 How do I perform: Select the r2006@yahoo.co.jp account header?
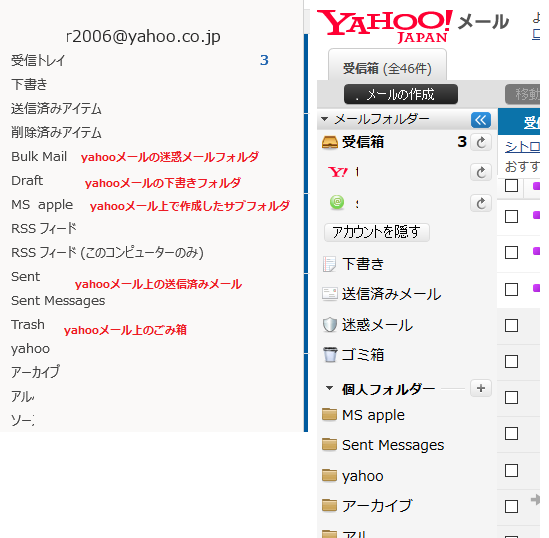click(144, 36)
